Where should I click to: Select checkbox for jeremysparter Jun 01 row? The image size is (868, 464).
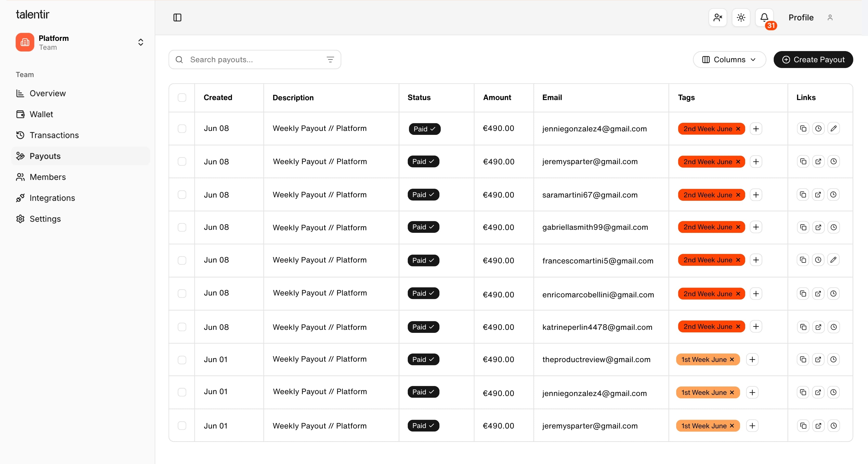(x=182, y=426)
